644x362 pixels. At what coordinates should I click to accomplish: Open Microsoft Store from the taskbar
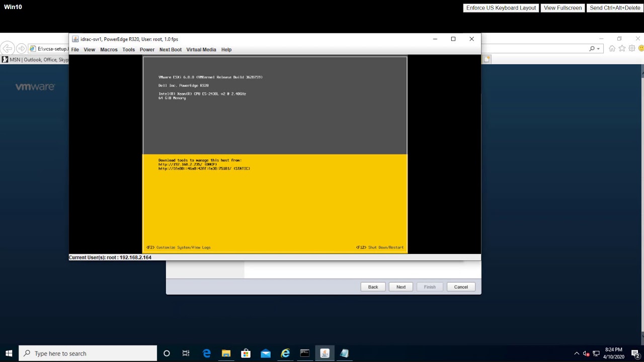[x=246, y=353]
